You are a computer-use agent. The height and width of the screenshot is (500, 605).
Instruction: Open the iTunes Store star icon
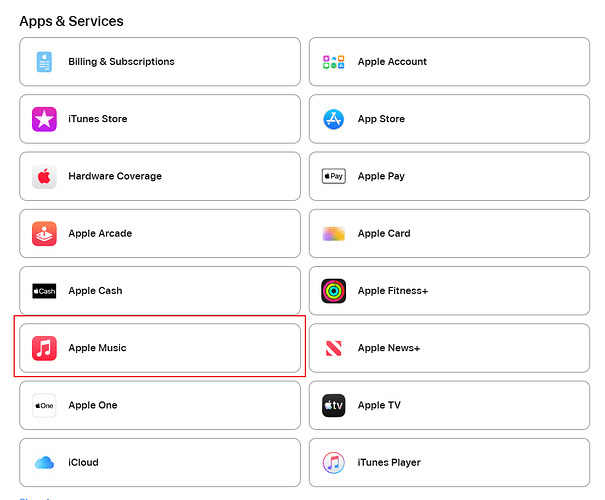44,119
